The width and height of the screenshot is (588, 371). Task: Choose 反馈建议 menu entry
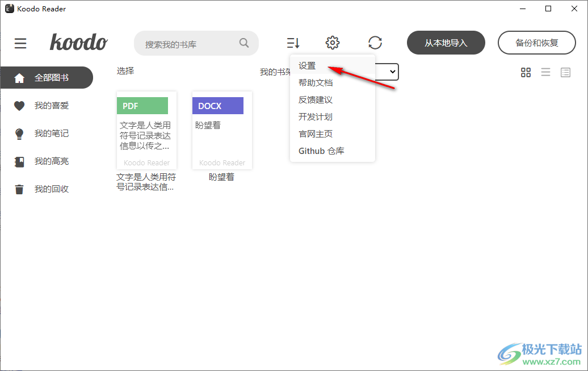coord(333,100)
